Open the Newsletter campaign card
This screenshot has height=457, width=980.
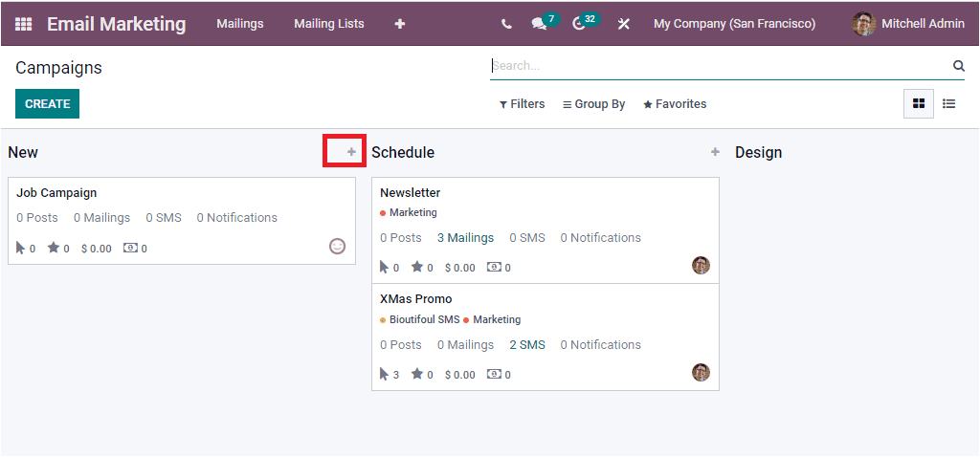coord(546,230)
